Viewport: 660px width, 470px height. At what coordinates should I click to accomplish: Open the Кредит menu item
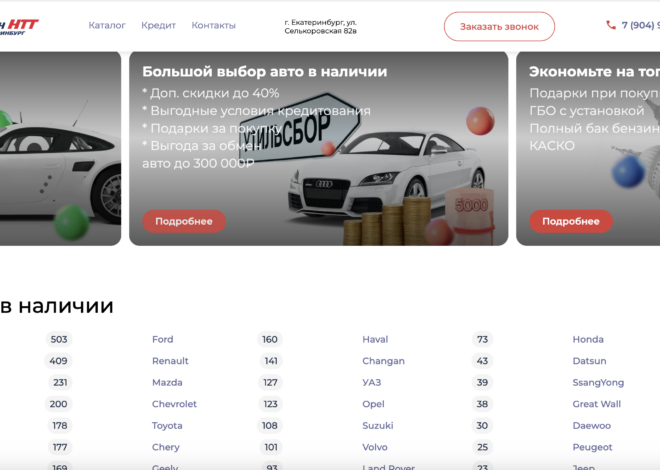158,25
